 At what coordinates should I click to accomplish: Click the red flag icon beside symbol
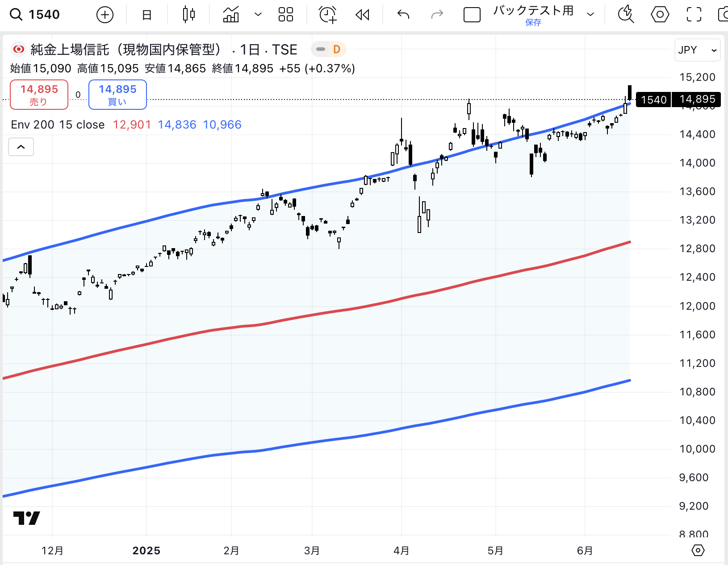point(19,49)
